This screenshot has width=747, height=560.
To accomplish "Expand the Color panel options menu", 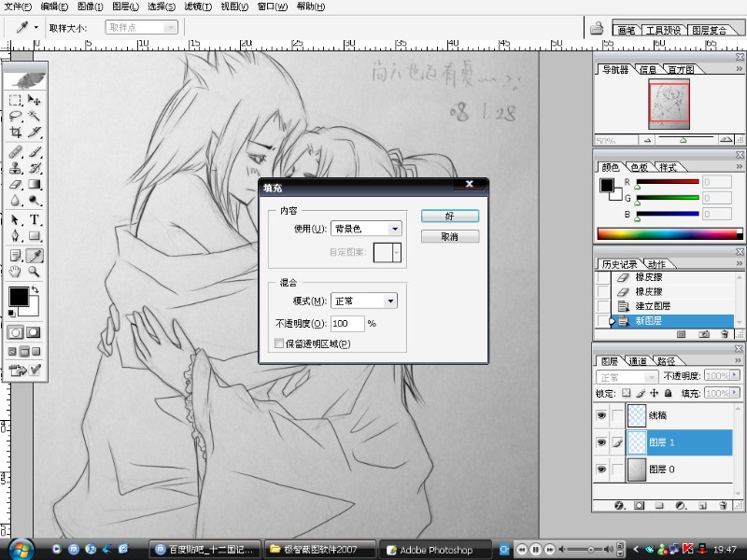I will 739,166.
